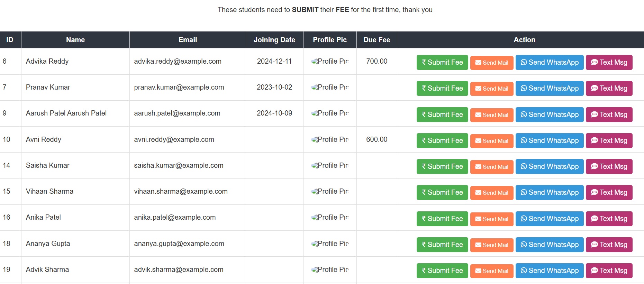Select joining date 2023-10-02

pyautogui.click(x=274, y=87)
